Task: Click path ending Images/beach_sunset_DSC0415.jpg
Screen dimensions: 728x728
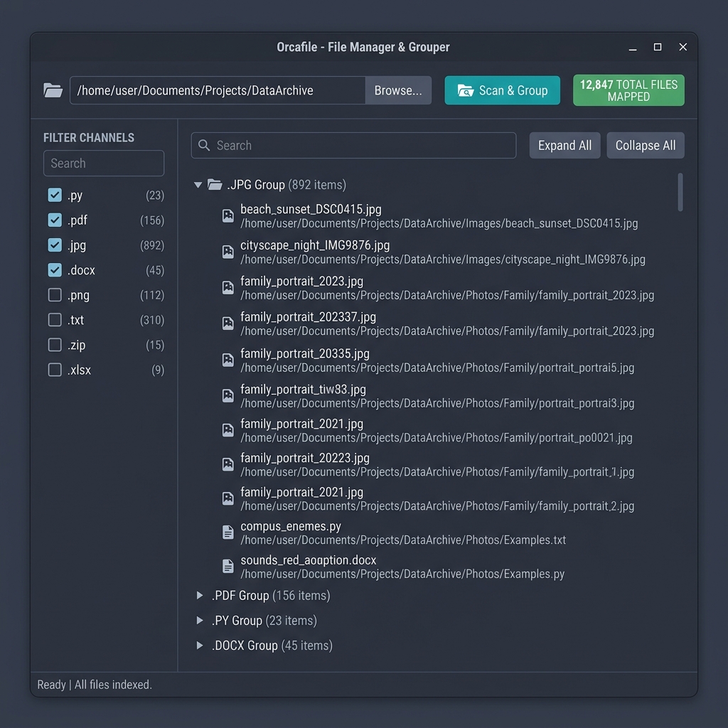Action: click(439, 223)
